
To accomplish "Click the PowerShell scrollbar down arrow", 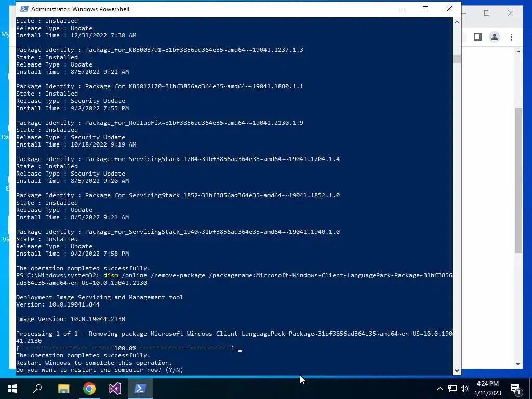I will click(457, 371).
